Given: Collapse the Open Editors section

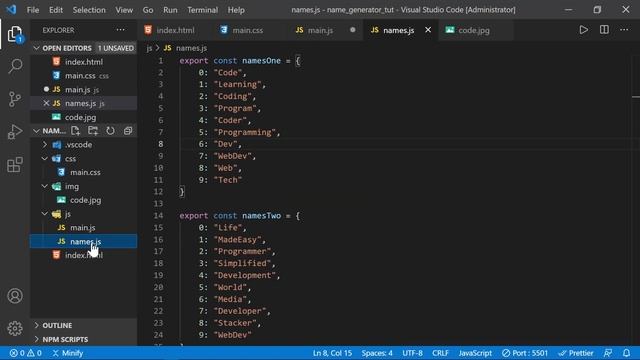Looking at the screenshot, I should (x=83, y=48).
